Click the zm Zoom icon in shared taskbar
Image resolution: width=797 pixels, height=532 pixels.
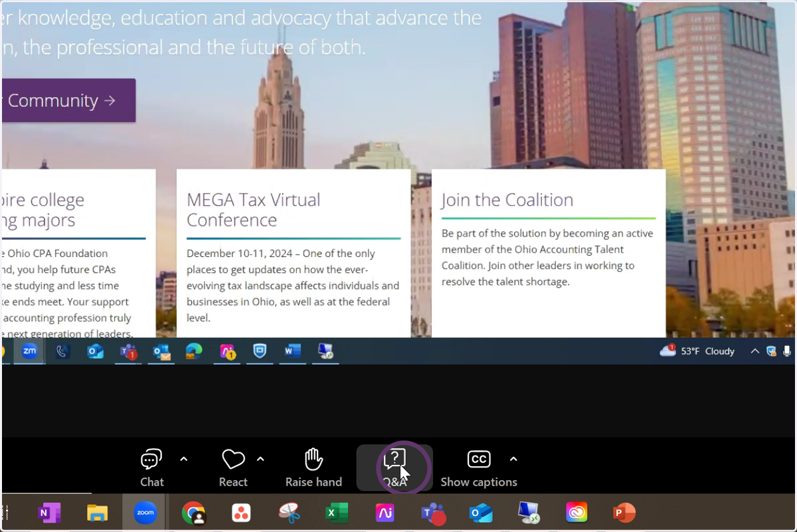(x=29, y=351)
